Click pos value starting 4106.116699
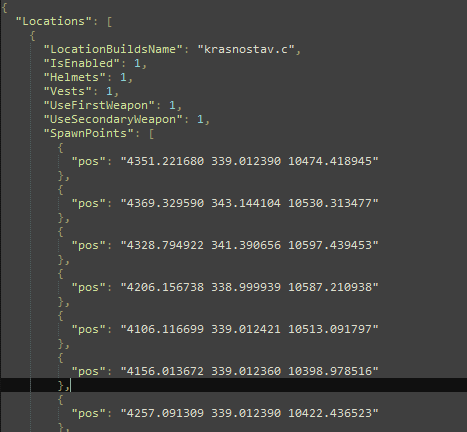Viewport: 467px width, 432px height. point(249,329)
